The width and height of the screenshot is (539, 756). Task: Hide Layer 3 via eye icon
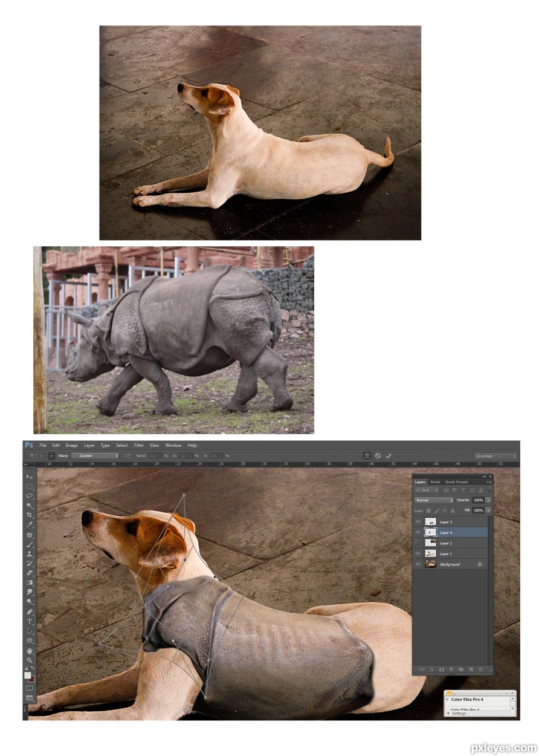418,521
